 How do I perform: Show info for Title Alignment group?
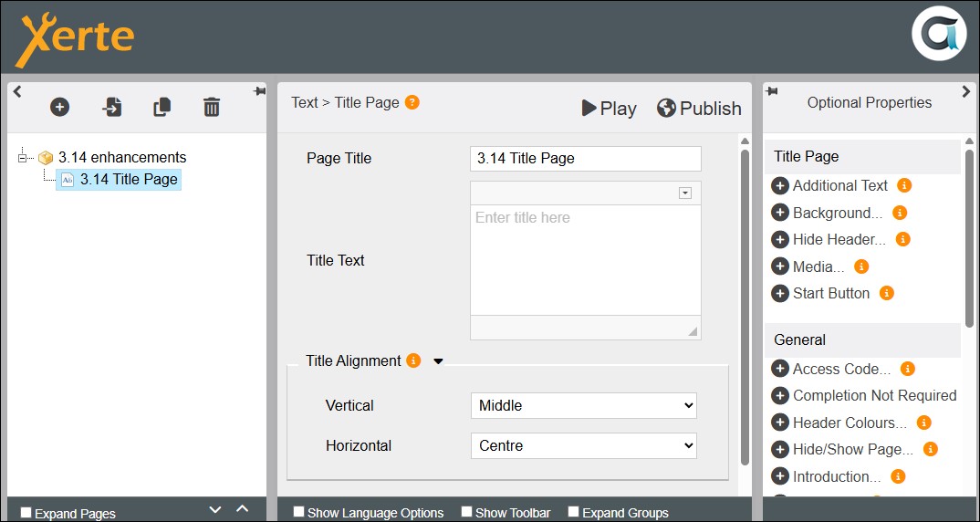pos(413,360)
